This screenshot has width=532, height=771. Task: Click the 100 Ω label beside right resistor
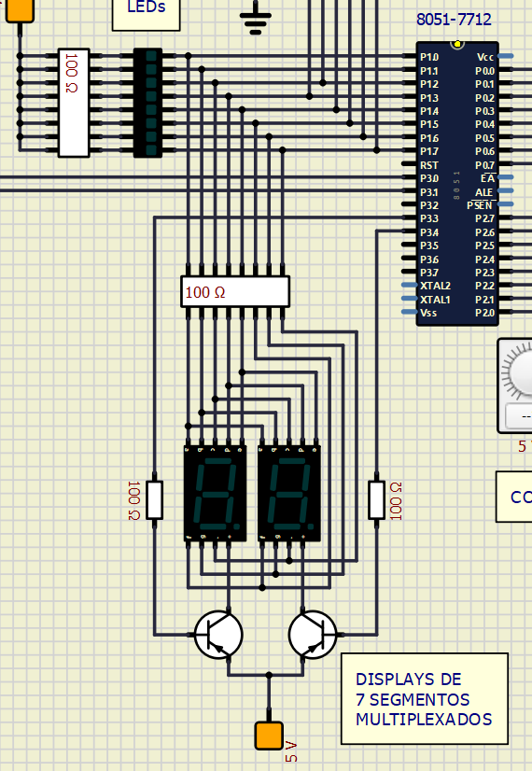click(x=396, y=500)
